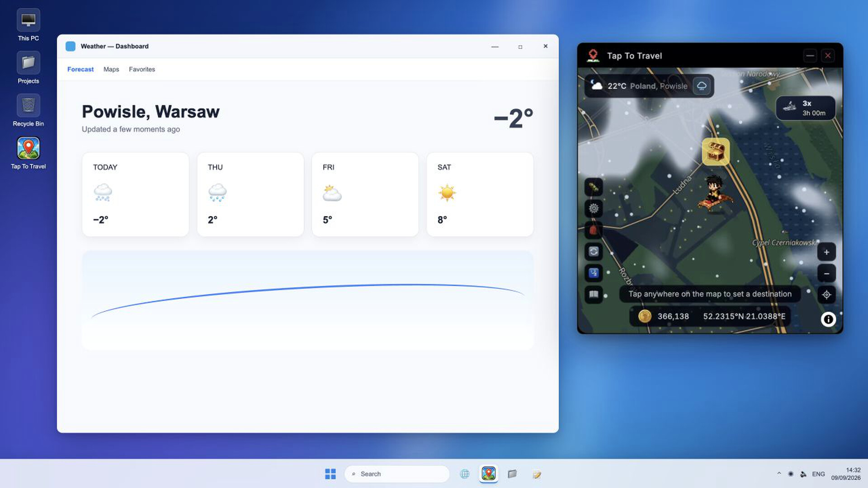Open the notes pencil taskbar icon
Screen dimensions: 868x488
(537, 474)
